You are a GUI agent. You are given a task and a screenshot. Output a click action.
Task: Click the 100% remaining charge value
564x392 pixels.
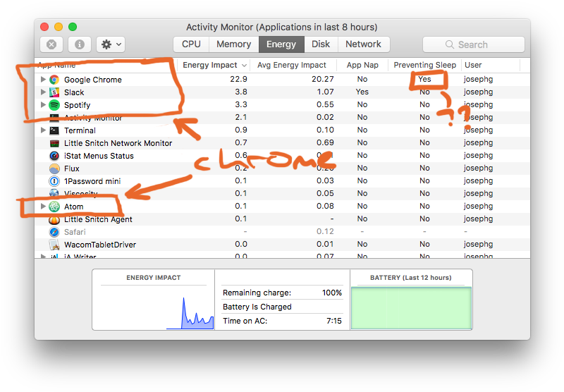[332, 293]
